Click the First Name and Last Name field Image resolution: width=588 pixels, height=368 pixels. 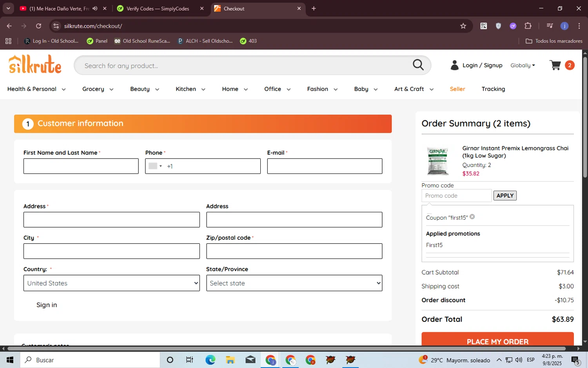81,166
